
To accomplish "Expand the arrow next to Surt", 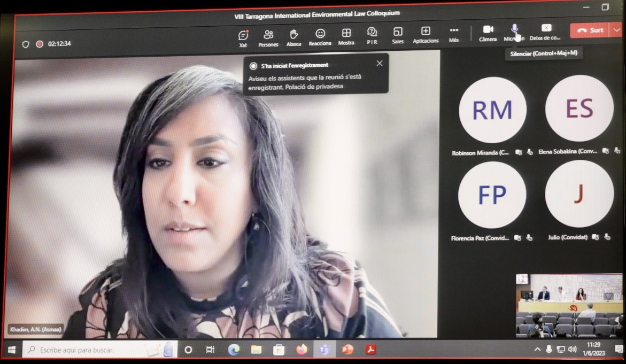I will [616, 30].
